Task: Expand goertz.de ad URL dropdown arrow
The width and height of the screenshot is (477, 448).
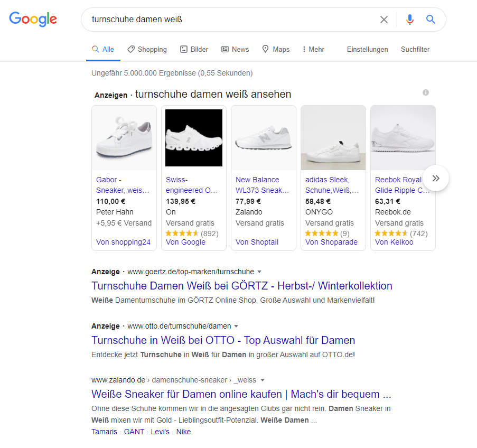Action: pyautogui.click(x=259, y=272)
